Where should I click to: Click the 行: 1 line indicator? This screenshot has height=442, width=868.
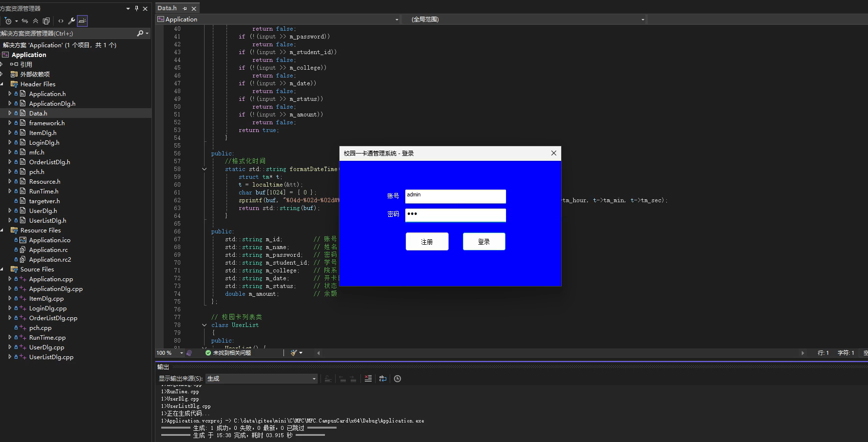tap(823, 353)
